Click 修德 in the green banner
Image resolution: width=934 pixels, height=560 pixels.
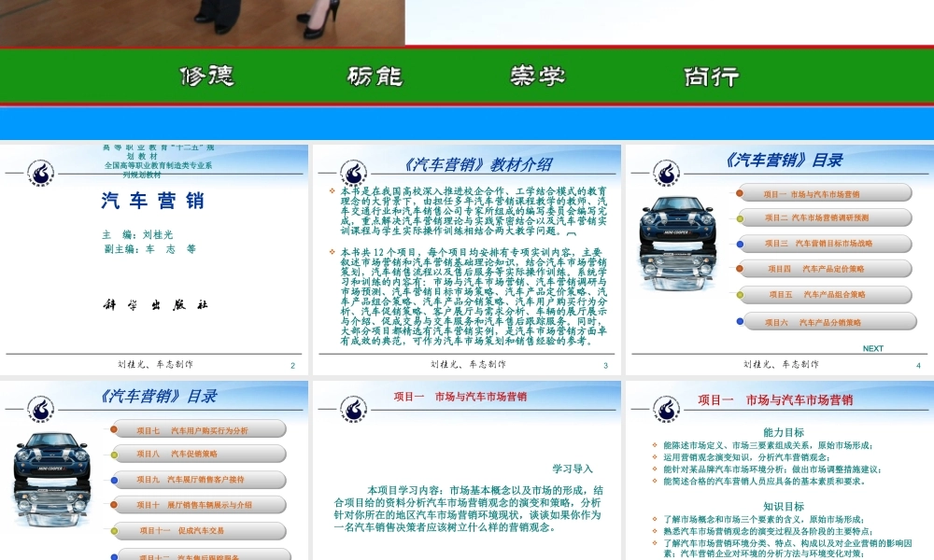coord(206,77)
